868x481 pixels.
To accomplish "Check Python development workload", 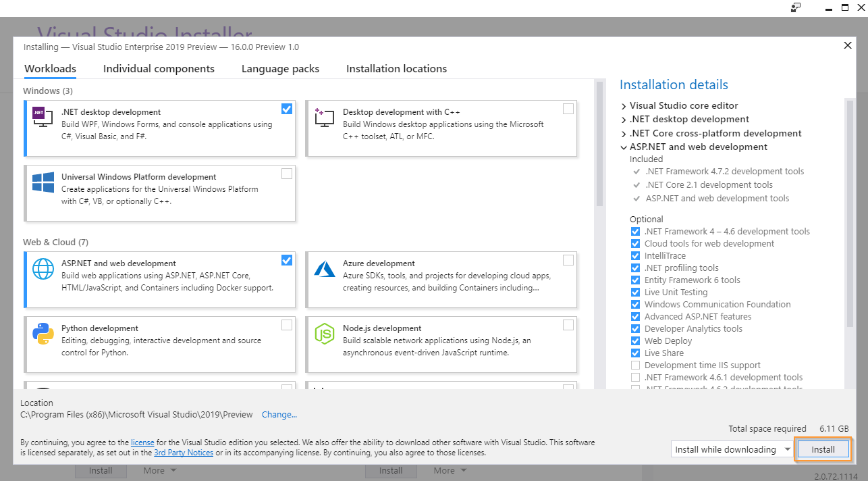I will pyautogui.click(x=287, y=325).
